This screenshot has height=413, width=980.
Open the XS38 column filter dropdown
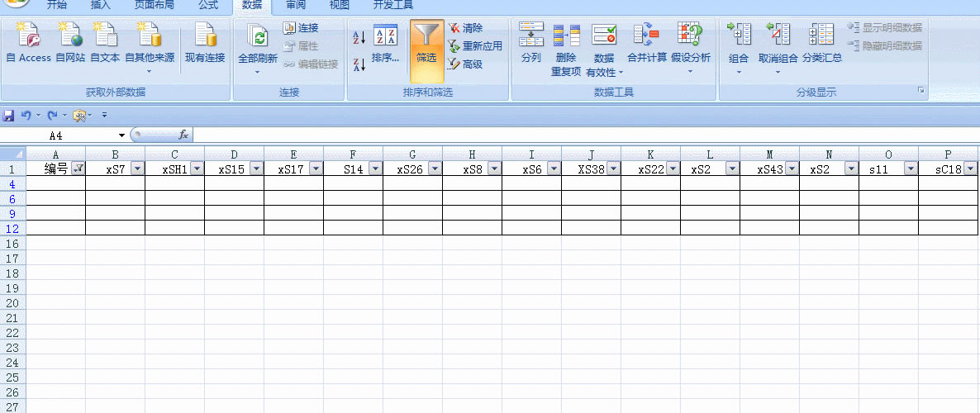pyautogui.click(x=613, y=169)
